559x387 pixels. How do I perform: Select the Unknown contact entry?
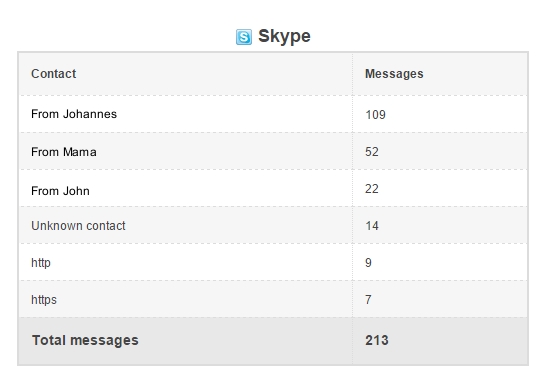click(x=78, y=226)
